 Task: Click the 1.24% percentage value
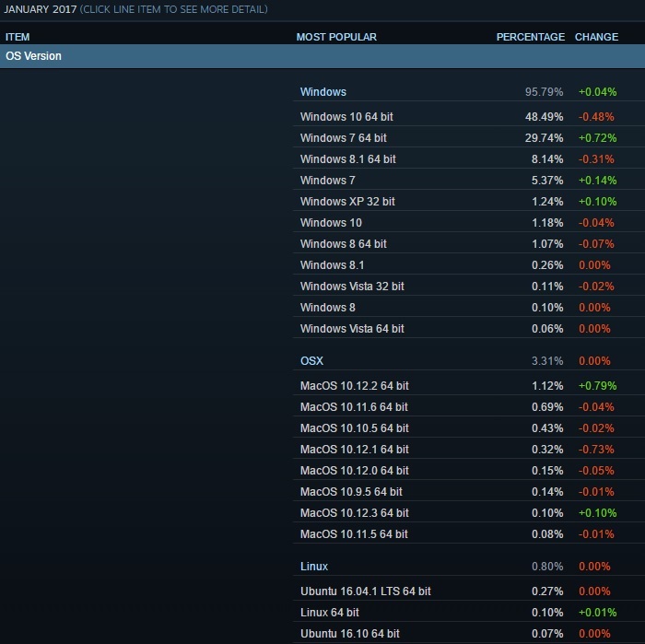click(x=547, y=202)
